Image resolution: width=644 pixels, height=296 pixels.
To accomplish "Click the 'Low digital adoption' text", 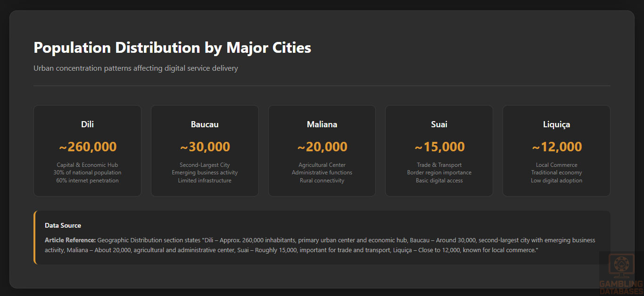I will tap(556, 181).
